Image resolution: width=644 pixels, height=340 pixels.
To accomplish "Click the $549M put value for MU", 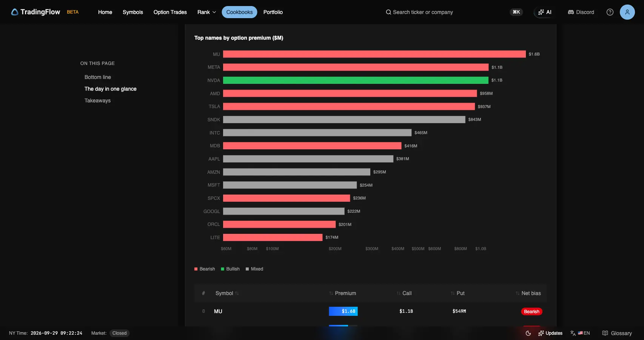I will (x=459, y=311).
